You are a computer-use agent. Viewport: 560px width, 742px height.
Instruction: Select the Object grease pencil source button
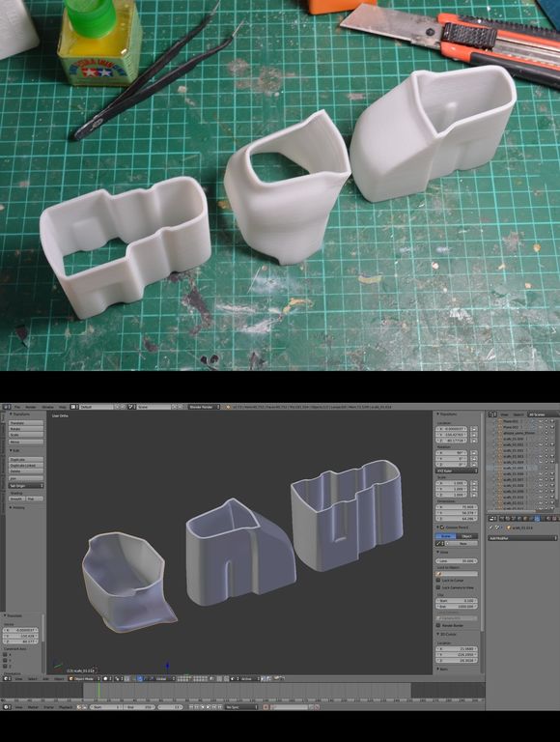[467, 536]
